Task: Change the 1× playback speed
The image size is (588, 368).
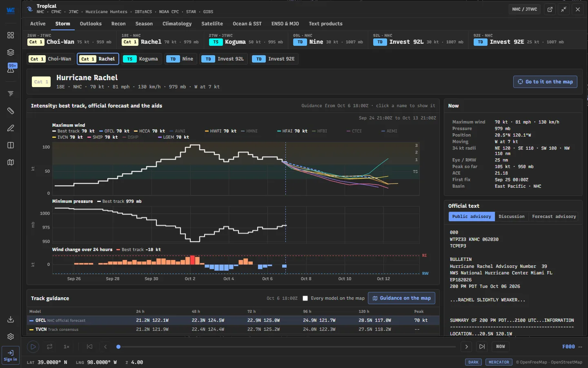Action: coord(67,347)
